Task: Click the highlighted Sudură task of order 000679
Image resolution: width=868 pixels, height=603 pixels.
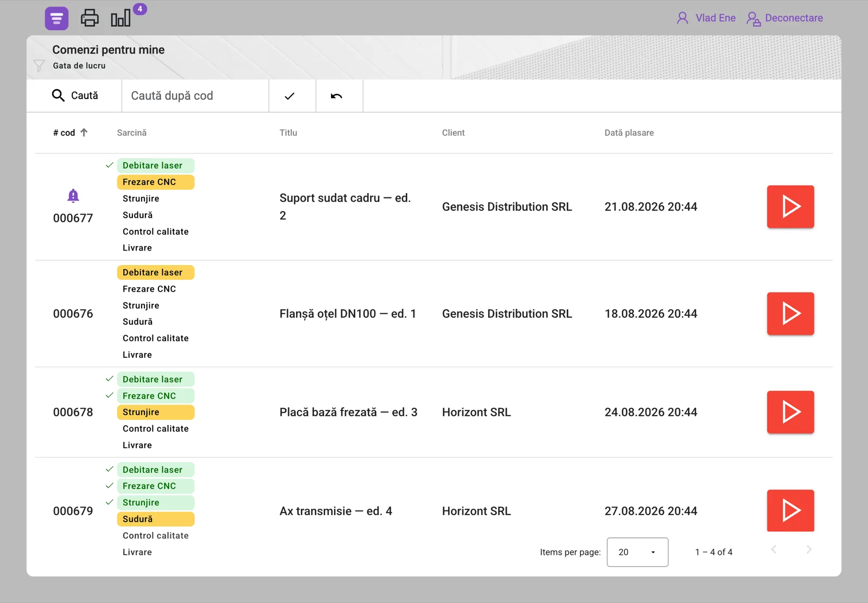Action: pyautogui.click(x=156, y=519)
